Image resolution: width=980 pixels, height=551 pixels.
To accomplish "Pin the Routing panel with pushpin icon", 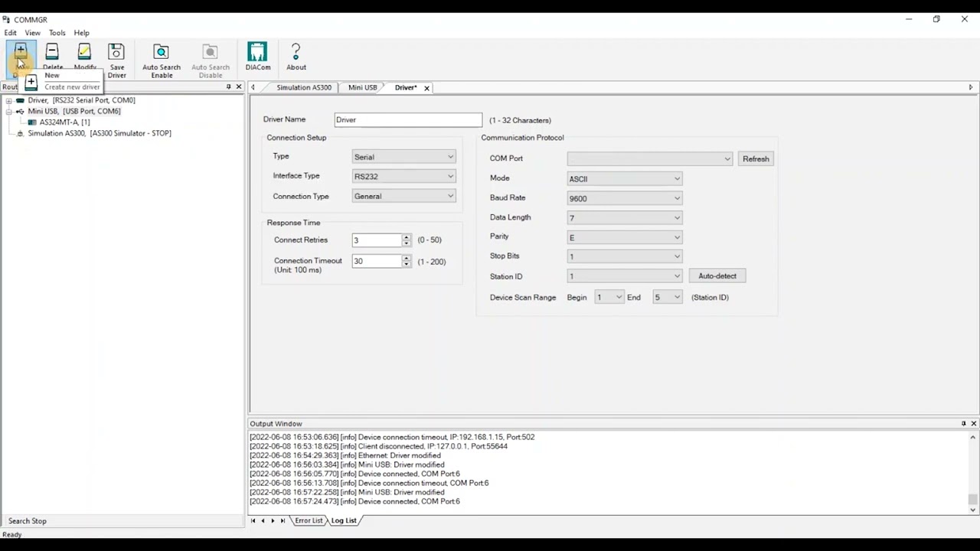I will (228, 86).
